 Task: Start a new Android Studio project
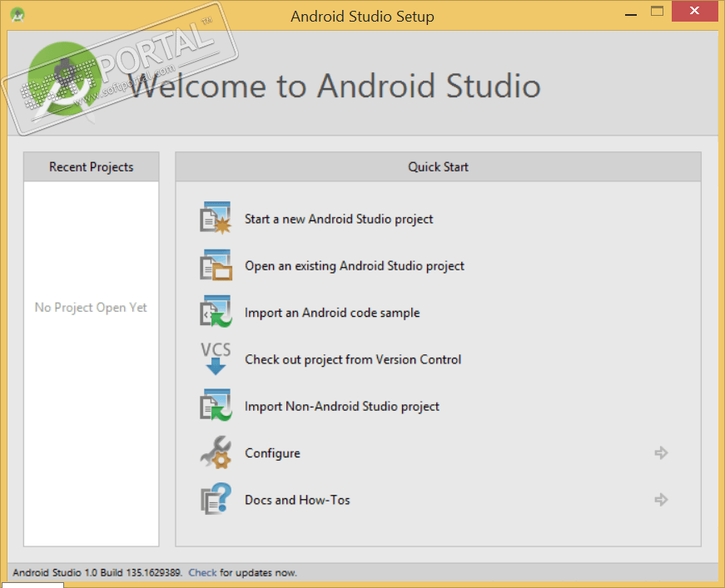(339, 219)
